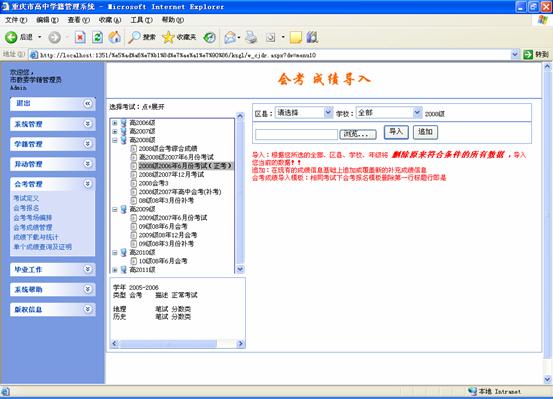The height and width of the screenshot is (399, 553).
Task: Click the 退出 sidebar button
Action: pos(53,104)
